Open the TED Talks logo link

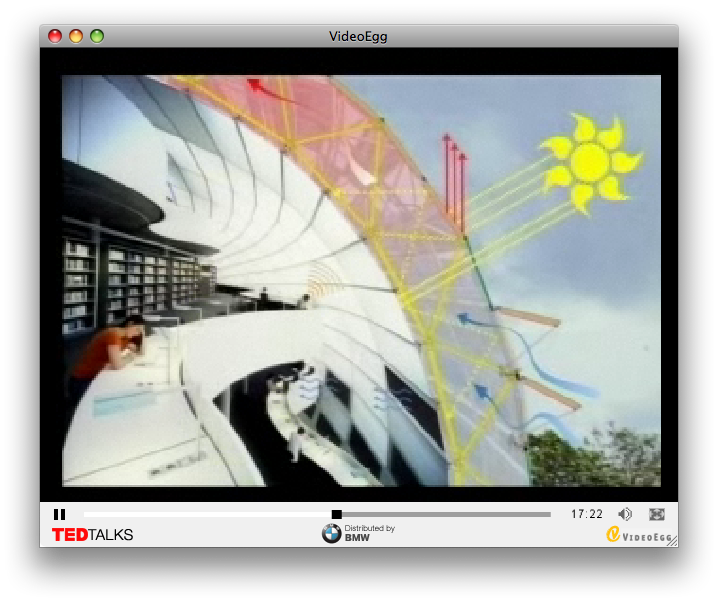click(x=92, y=535)
